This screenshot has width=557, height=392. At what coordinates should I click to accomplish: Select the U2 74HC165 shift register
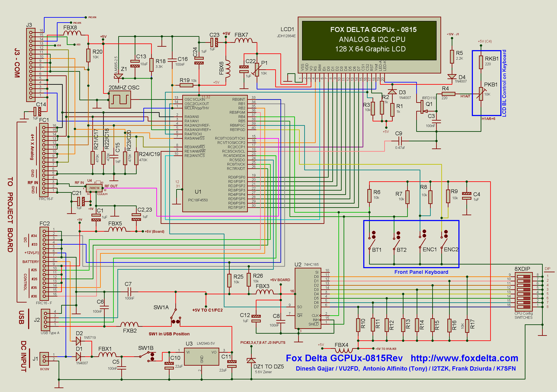pyautogui.click(x=308, y=298)
